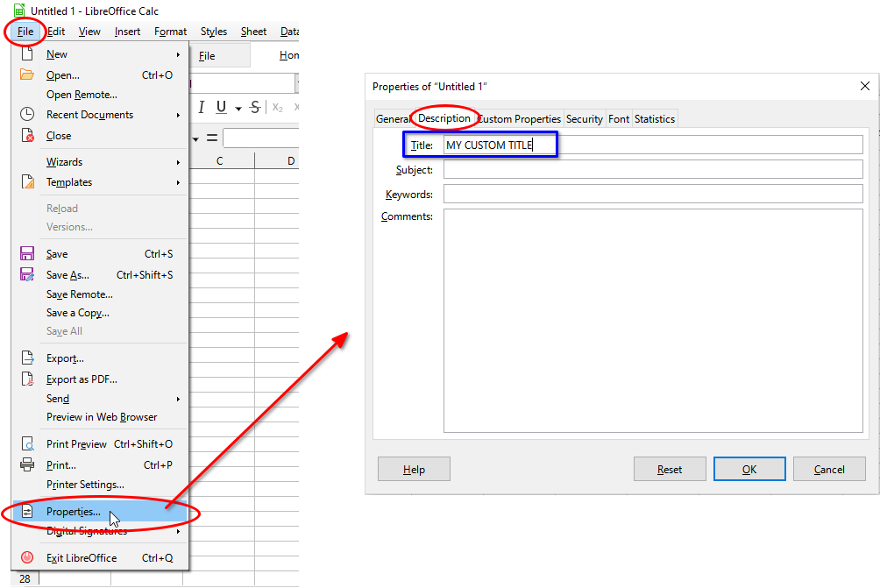Click the Close document icon
This screenshot has width=880, height=588.
[x=29, y=135]
